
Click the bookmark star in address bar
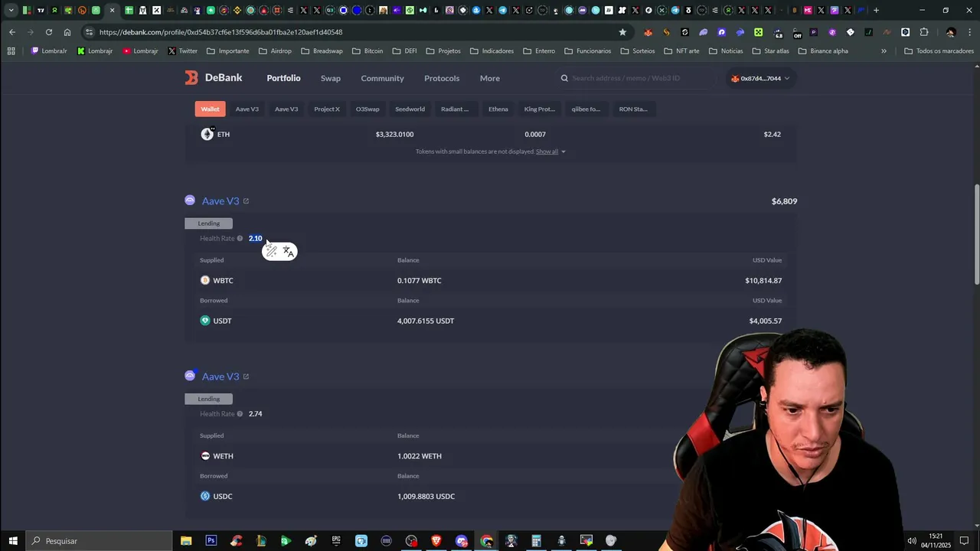click(622, 32)
